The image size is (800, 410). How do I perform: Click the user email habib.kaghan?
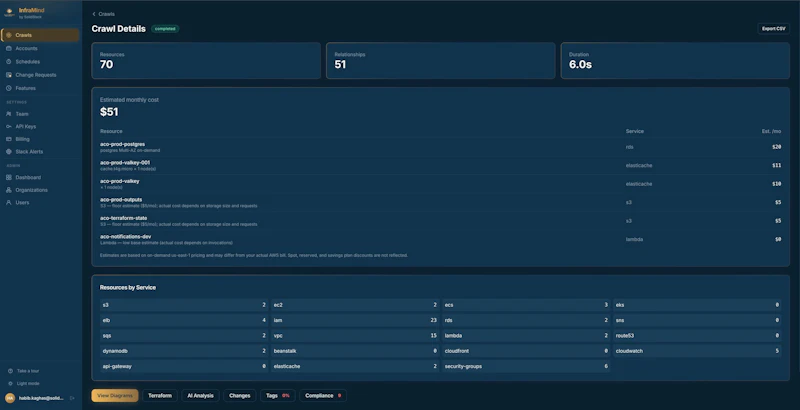(41, 398)
